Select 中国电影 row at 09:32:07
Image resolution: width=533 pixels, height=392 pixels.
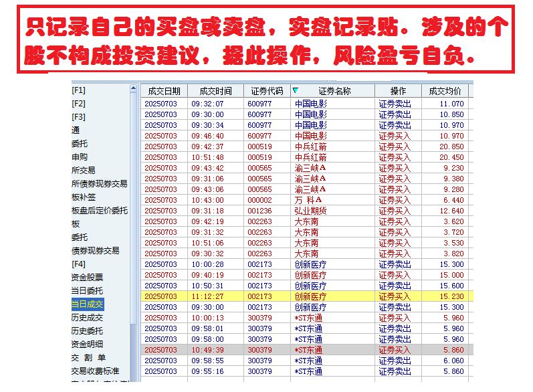click(x=307, y=104)
